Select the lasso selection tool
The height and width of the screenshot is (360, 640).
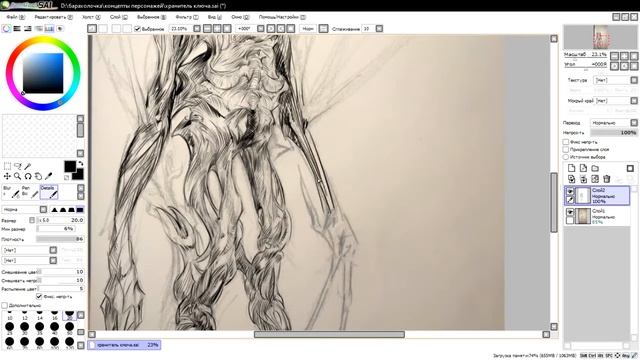pyautogui.click(x=18, y=166)
